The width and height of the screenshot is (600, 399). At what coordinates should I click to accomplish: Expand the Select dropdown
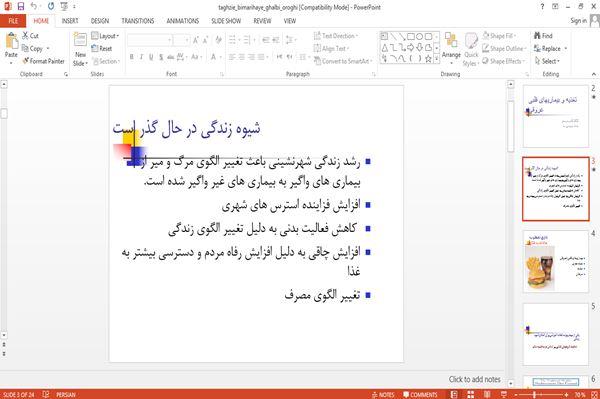[x=547, y=61]
